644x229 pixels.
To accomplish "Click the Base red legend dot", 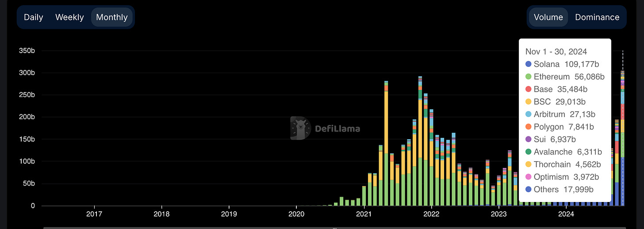I will 528,89.
